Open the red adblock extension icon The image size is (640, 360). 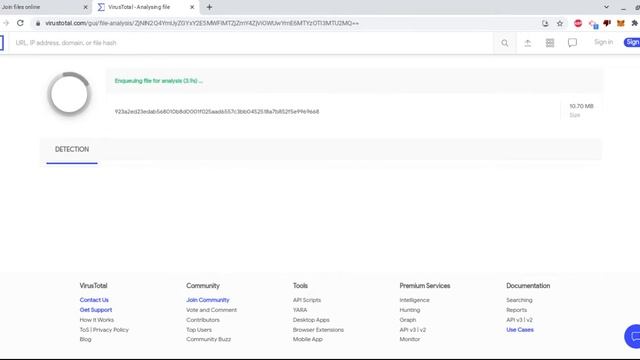(x=578, y=24)
